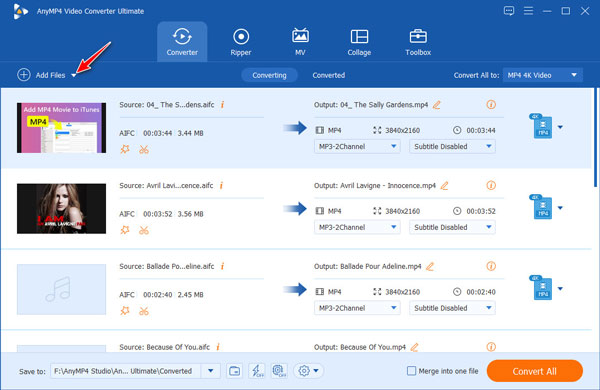Rename output Avril Lavigne - Innocence.mp4
Image resolution: width=600 pixels, height=390 pixels.
pos(444,185)
